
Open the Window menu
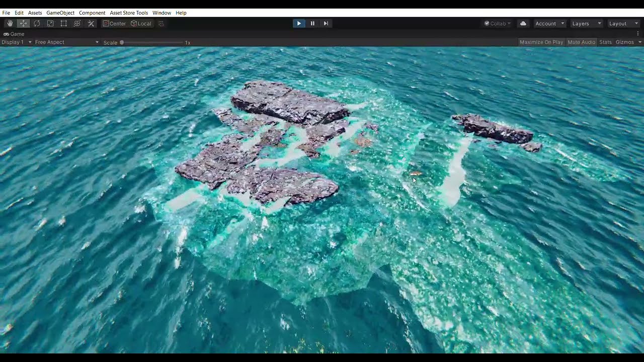162,13
